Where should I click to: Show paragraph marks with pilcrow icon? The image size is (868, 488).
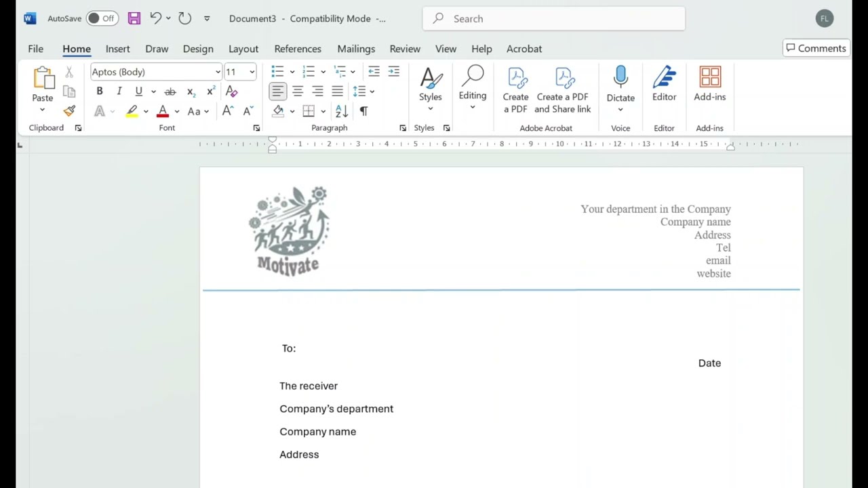(363, 111)
